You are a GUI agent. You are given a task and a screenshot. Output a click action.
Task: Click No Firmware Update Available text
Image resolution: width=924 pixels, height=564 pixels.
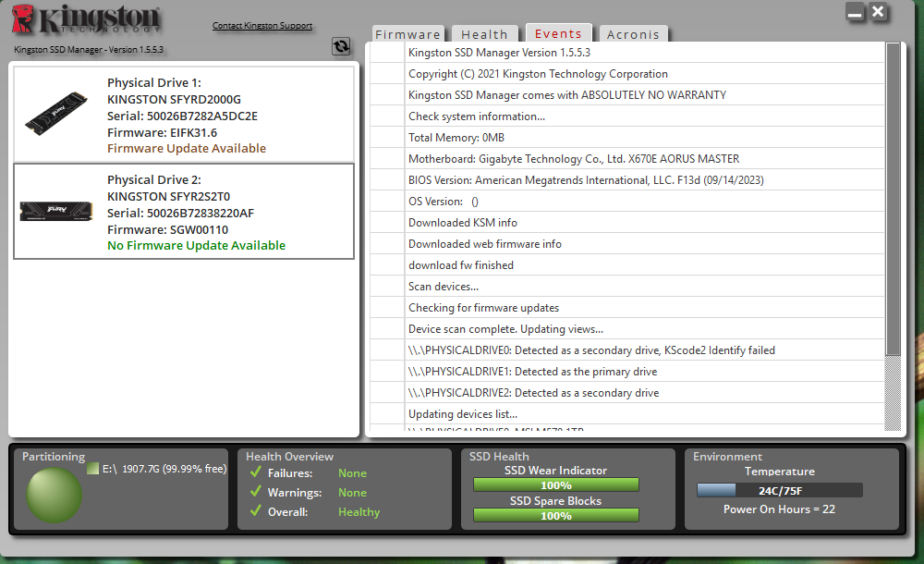pos(196,245)
